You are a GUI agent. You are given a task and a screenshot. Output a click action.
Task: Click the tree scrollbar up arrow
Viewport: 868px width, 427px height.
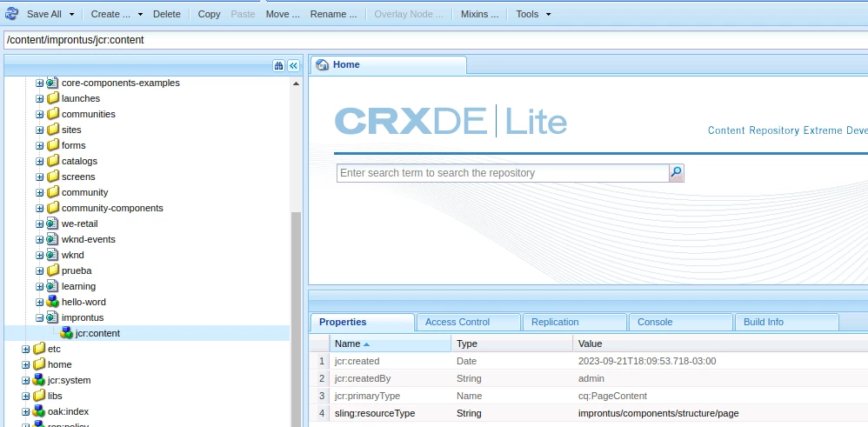[x=297, y=83]
